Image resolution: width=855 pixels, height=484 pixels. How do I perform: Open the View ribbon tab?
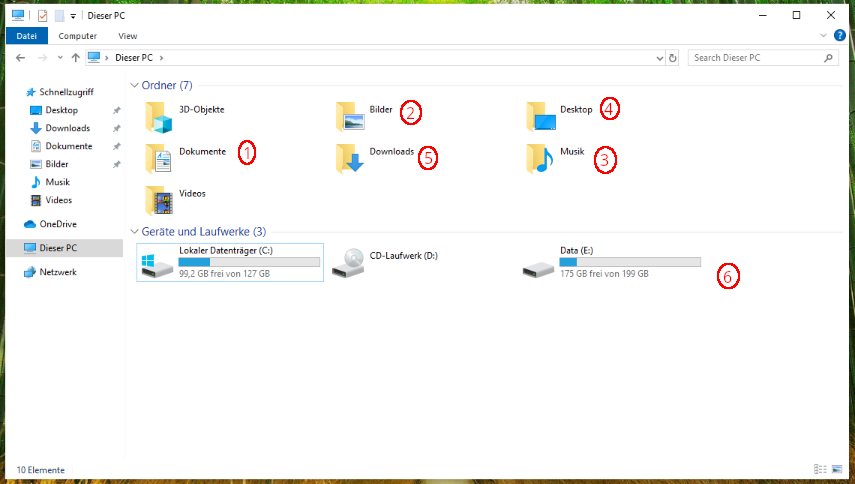click(128, 36)
